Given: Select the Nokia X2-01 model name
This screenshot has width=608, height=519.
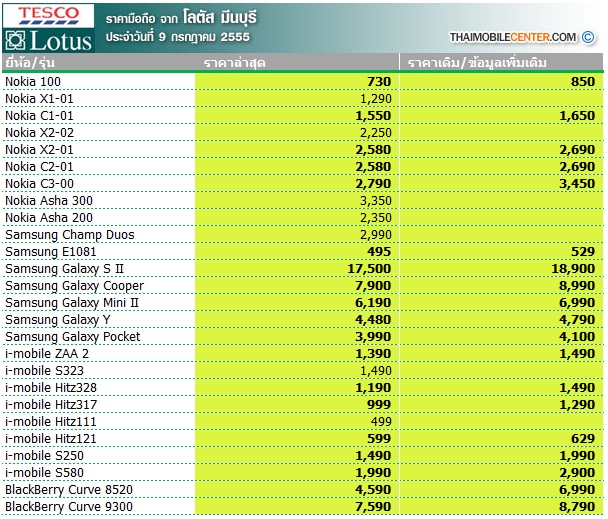Looking at the screenshot, I should [x=39, y=150].
